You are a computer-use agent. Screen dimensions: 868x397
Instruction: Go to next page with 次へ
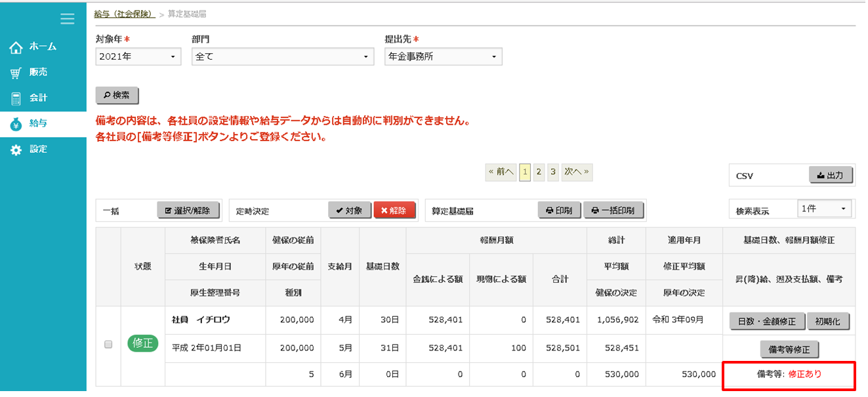click(x=577, y=172)
